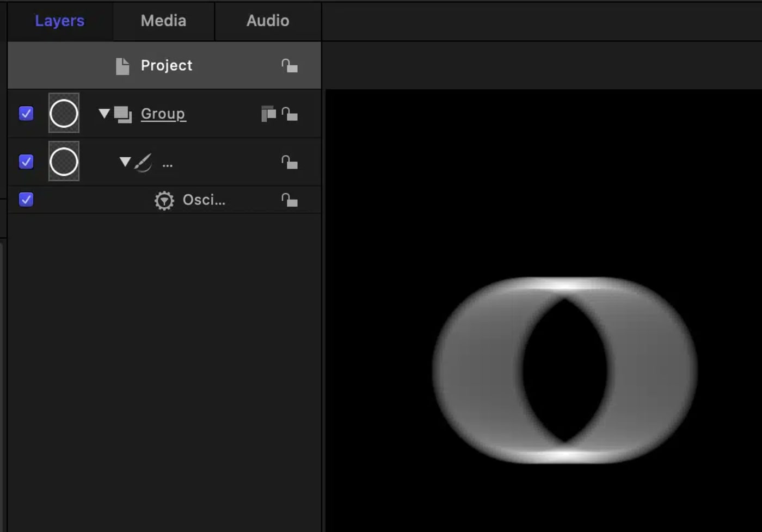Collapse the Group disclosure triangle
This screenshot has width=762, height=532.
point(104,113)
